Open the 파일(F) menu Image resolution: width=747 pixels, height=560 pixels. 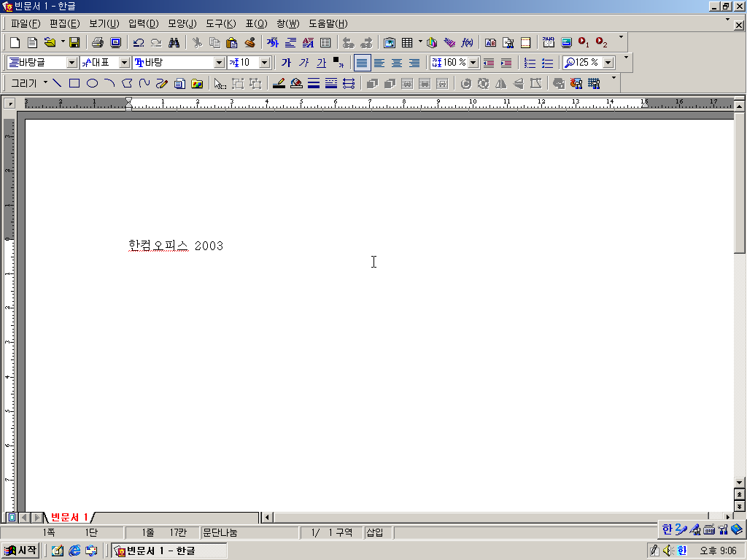coord(26,23)
